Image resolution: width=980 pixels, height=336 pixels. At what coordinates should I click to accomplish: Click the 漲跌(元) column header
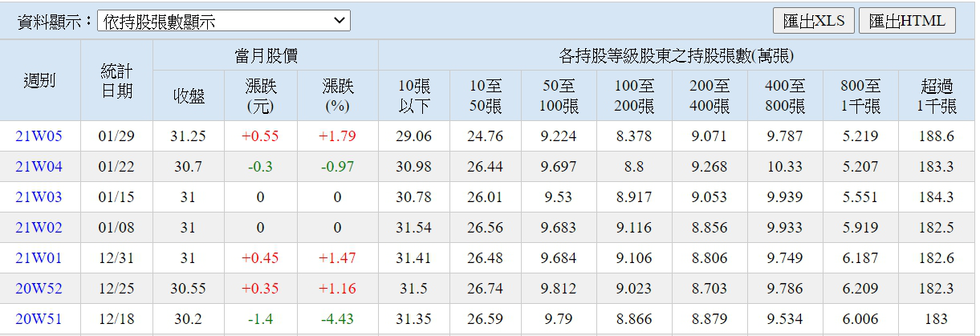point(260,96)
